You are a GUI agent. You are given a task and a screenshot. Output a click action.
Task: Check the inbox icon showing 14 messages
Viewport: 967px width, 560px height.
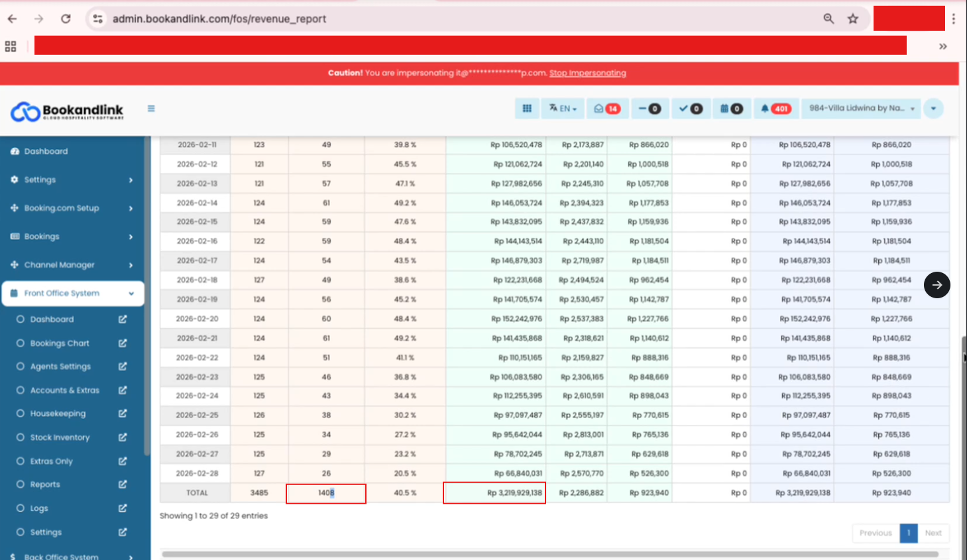coord(607,108)
